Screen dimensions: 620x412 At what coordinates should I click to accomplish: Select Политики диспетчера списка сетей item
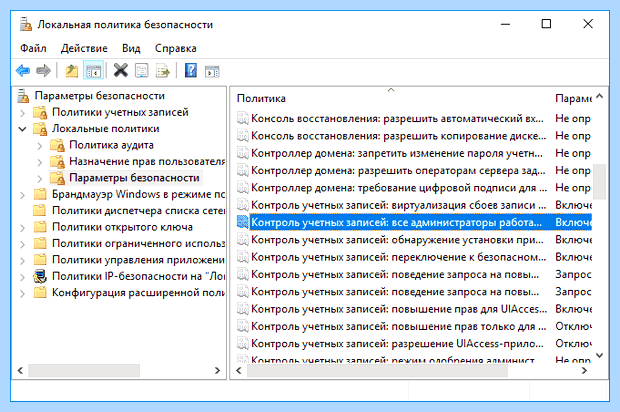[x=138, y=211]
